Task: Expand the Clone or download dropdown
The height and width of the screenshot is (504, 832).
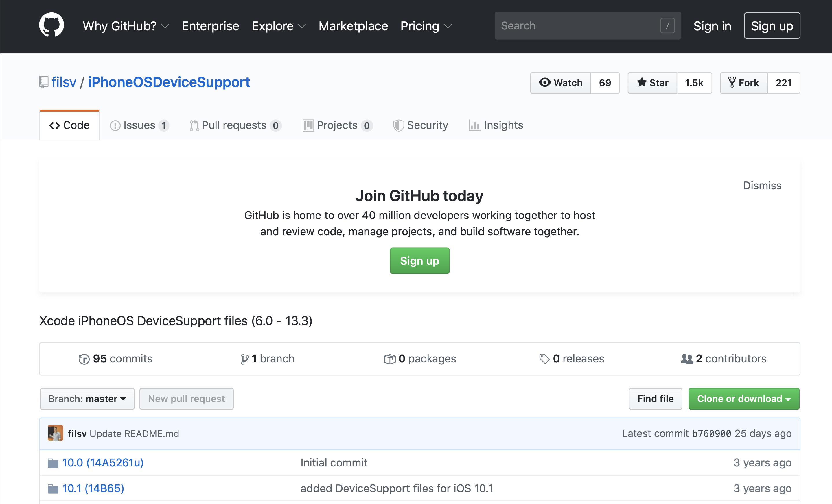Action: click(x=743, y=399)
